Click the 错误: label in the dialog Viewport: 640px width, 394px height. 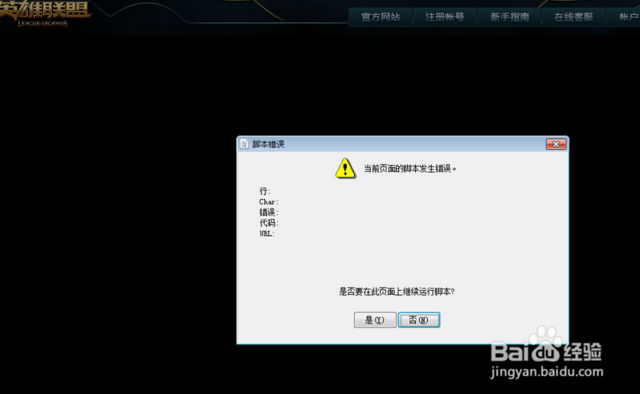(269, 212)
